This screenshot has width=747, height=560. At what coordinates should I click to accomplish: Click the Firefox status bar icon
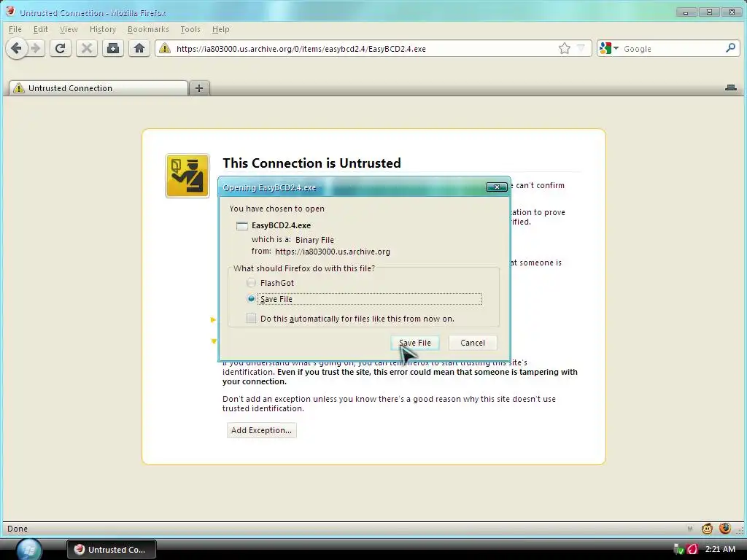pyautogui.click(x=725, y=528)
